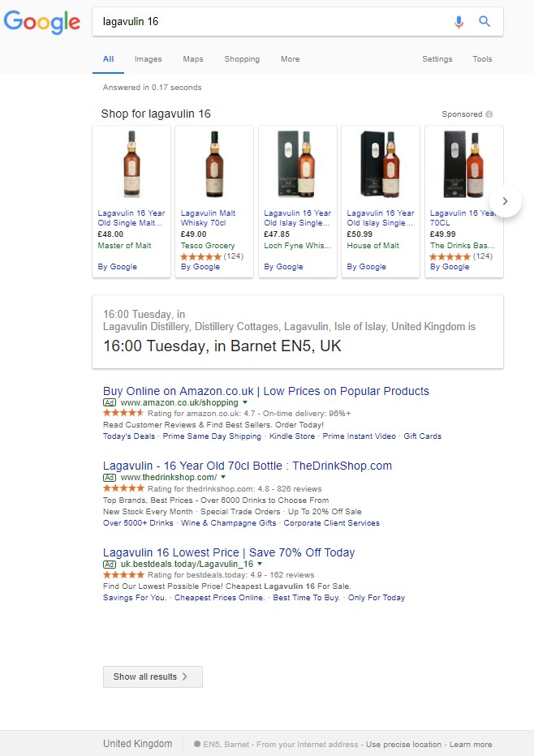Open the Settings menu
Viewport: 534px width, 756px height.
click(x=437, y=59)
